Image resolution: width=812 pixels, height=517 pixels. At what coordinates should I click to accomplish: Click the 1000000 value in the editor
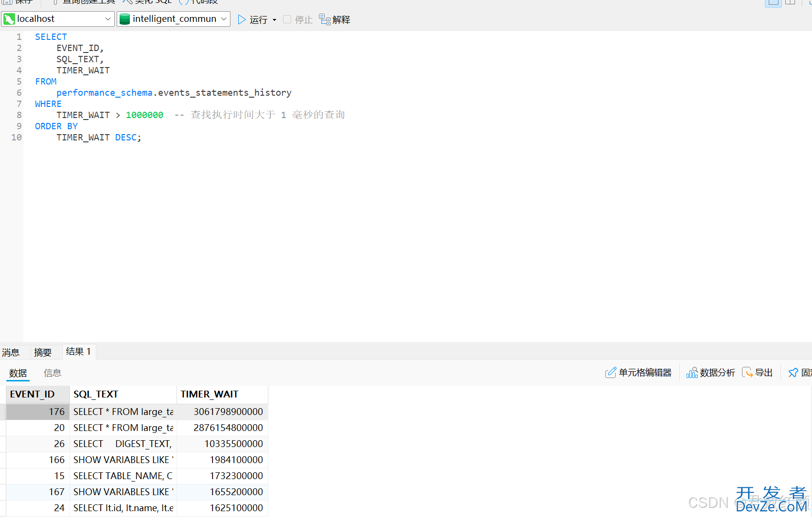tap(144, 115)
